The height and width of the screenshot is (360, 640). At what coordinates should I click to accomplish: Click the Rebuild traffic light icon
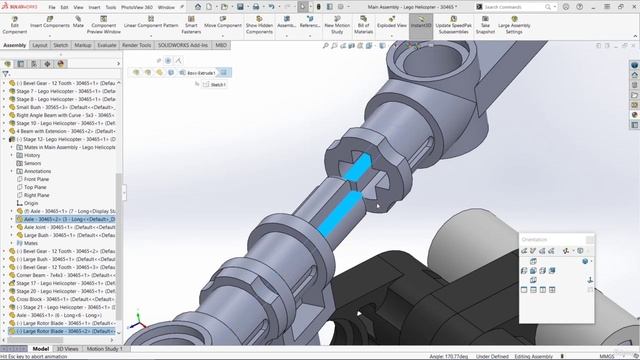319,7
